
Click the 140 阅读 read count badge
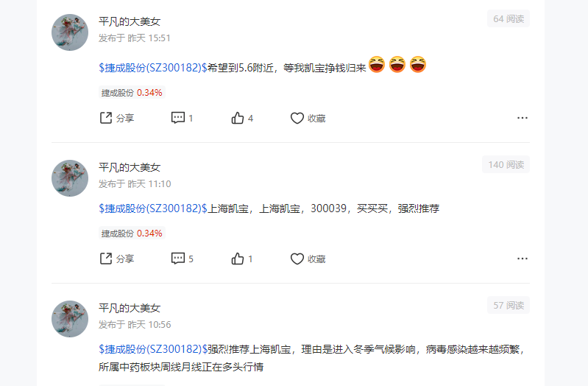click(x=506, y=164)
